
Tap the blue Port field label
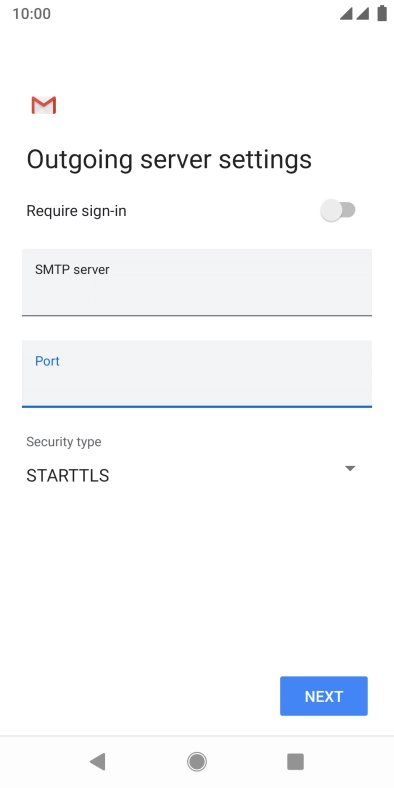point(47,361)
